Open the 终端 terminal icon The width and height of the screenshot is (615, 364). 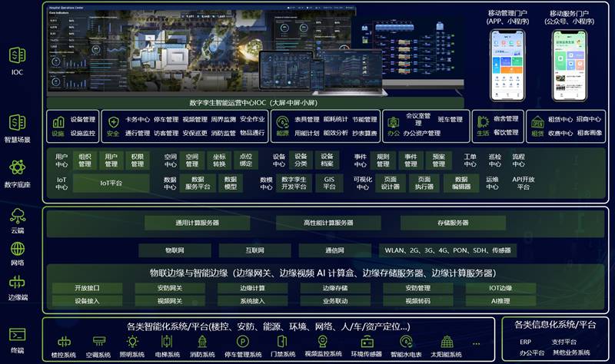17,334
